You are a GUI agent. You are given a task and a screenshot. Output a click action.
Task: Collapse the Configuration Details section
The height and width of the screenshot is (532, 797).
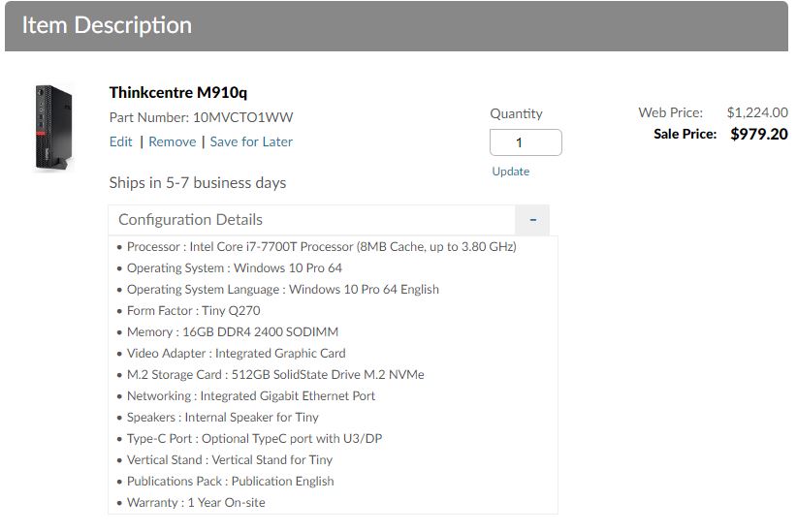532,220
